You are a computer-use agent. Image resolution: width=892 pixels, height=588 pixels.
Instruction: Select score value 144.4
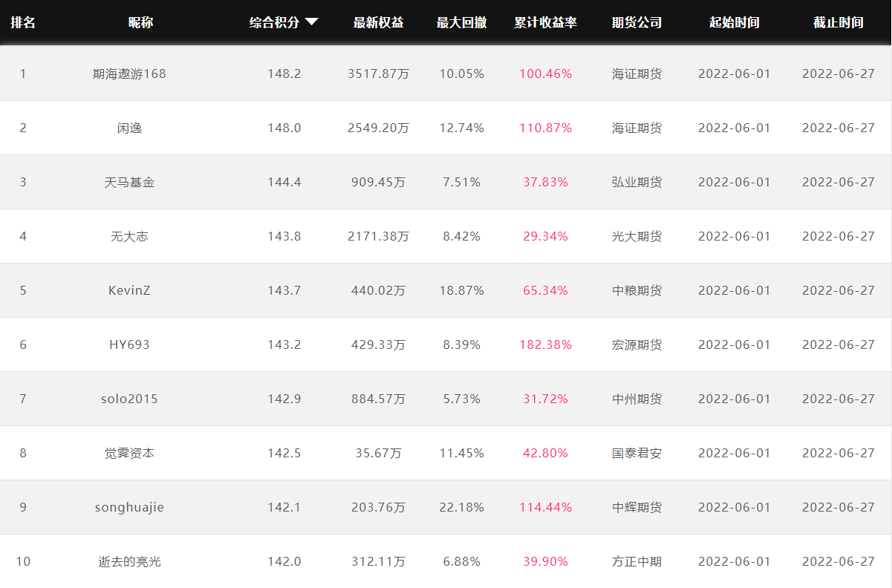click(284, 182)
